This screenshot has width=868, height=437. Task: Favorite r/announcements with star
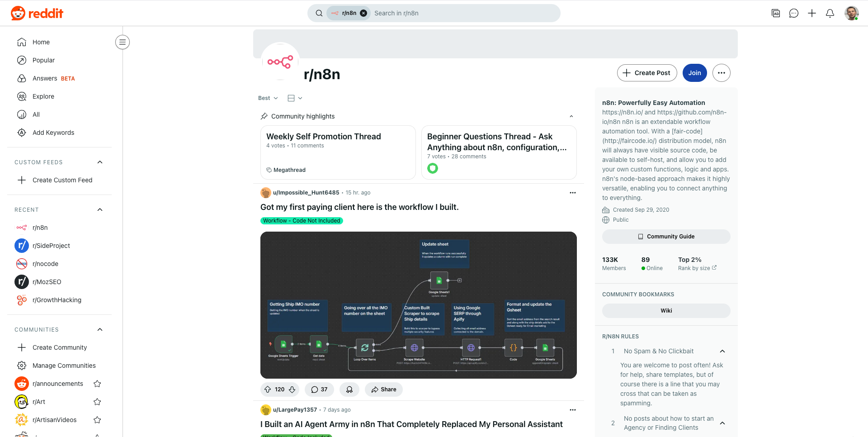pos(97,384)
